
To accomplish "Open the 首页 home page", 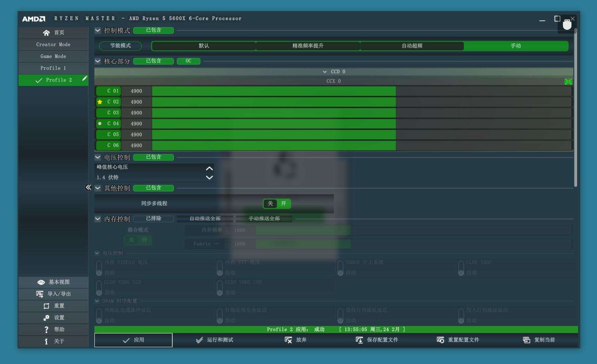I will [53, 32].
